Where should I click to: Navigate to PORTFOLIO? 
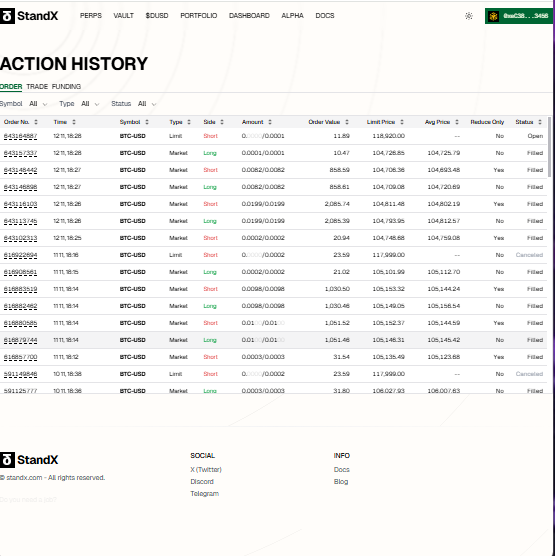coord(199,16)
